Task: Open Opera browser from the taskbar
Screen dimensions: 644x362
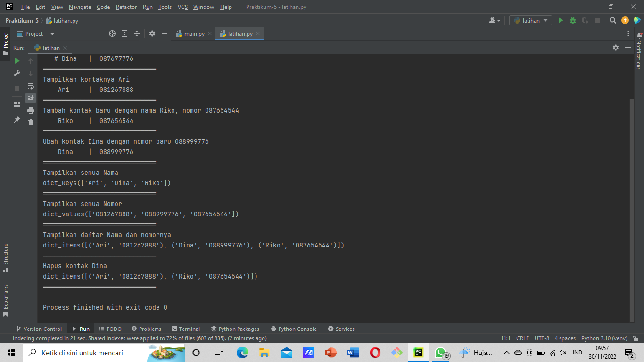Action: [375, 353]
